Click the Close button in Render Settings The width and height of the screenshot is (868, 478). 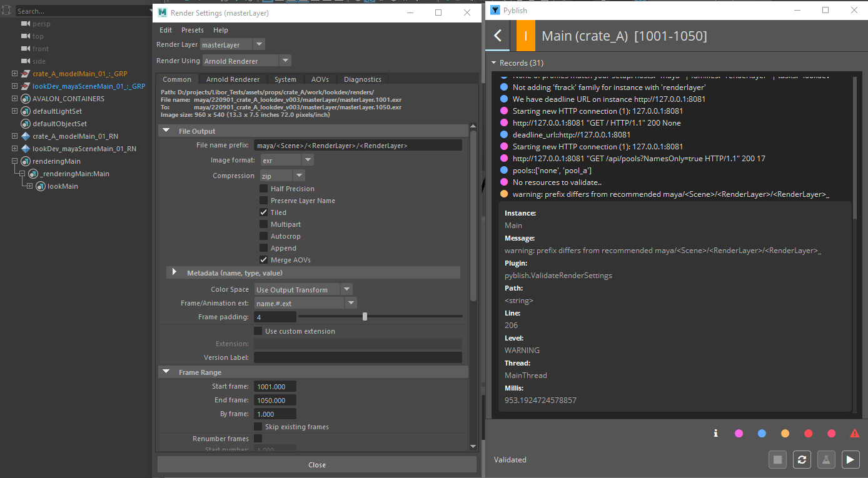pyautogui.click(x=317, y=464)
